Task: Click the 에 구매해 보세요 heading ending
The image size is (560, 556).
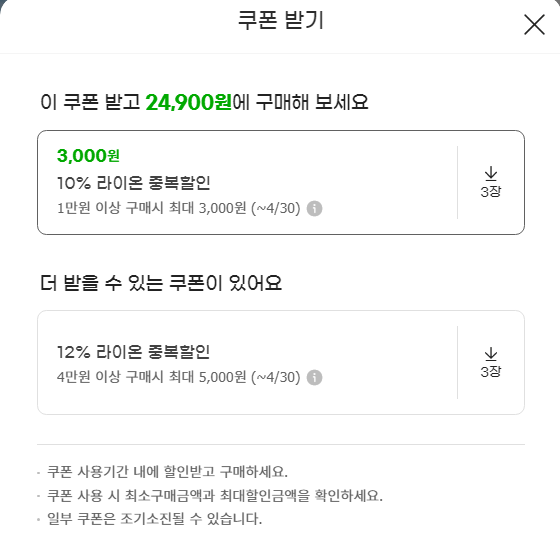Action: 300,102
